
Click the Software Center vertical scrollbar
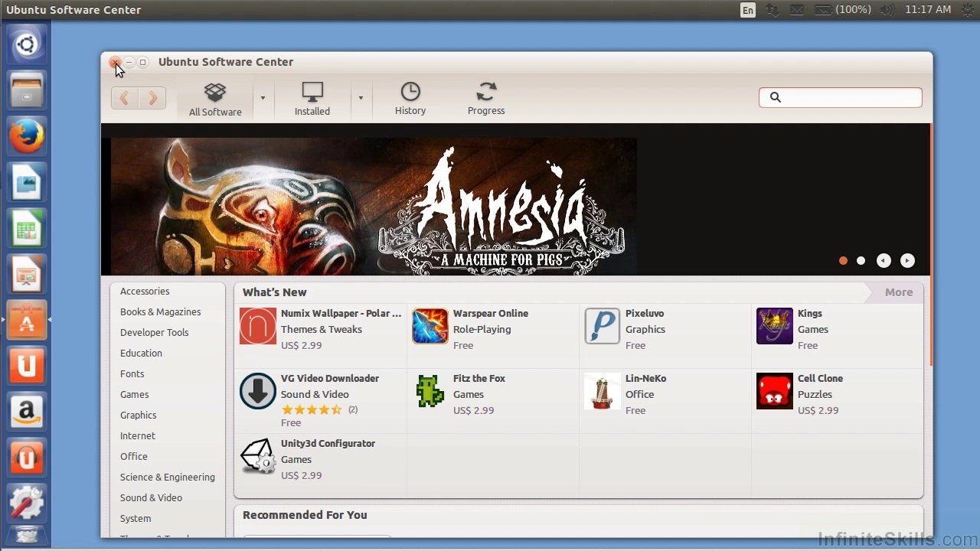pyautogui.click(x=930, y=245)
